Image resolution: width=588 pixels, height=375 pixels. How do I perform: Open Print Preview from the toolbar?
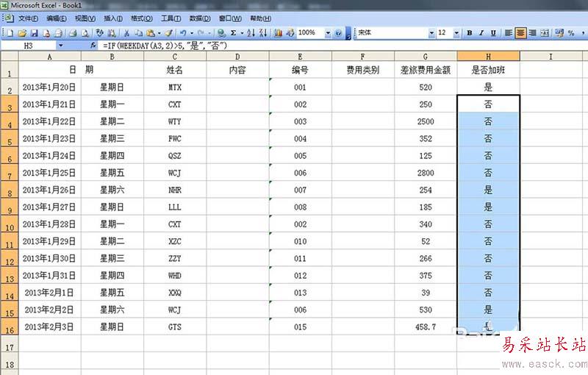click(x=85, y=33)
